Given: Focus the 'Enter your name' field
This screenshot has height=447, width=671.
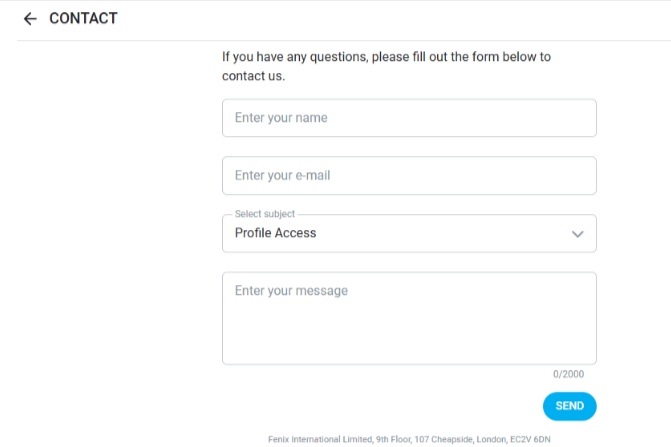Looking at the screenshot, I should 409,118.
